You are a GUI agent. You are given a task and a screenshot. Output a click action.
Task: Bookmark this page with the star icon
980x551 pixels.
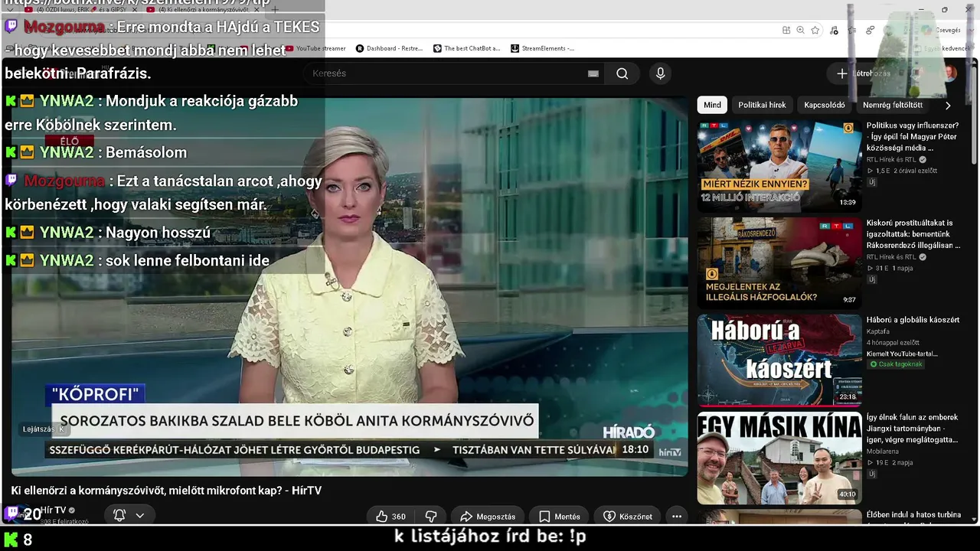coord(815,30)
